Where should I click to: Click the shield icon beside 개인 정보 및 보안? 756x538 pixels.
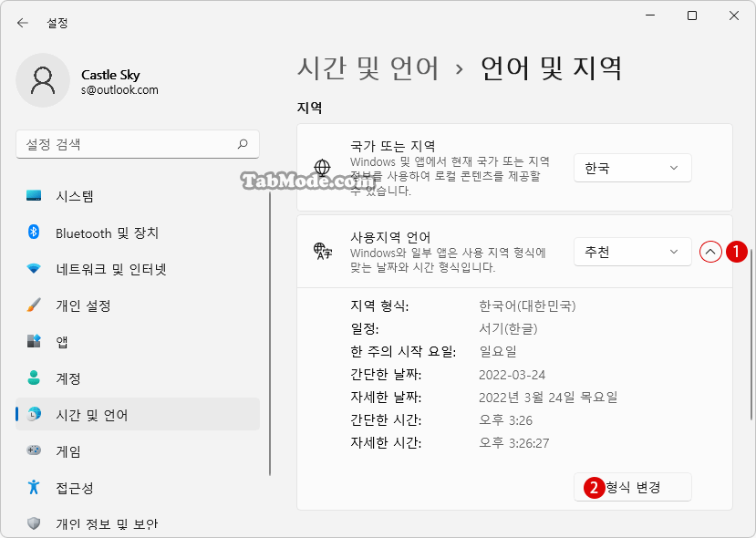(34, 523)
